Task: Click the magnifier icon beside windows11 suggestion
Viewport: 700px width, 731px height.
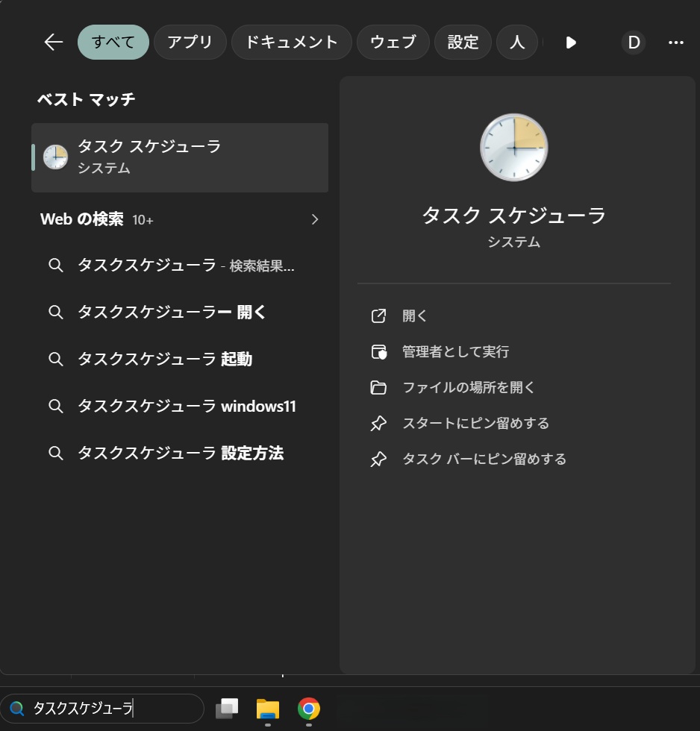Action: pos(56,406)
